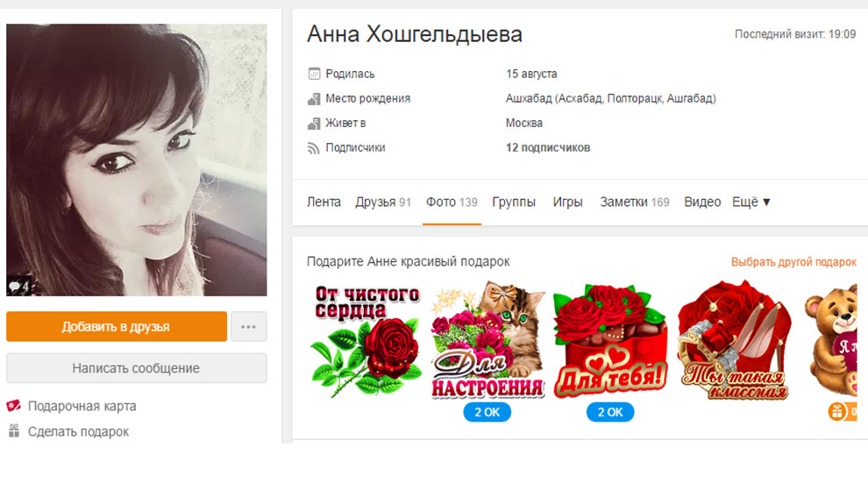Select the От чистого сердца rose gift
The width and height of the screenshot is (868, 483).
tap(366, 340)
